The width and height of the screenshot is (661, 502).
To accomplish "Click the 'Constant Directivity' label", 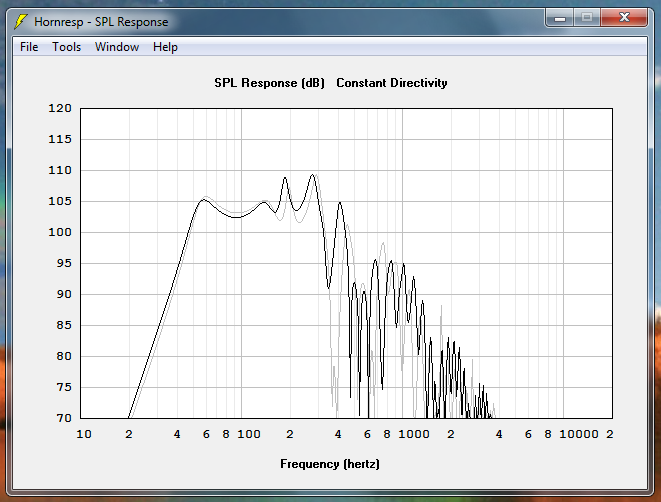I will coord(392,83).
